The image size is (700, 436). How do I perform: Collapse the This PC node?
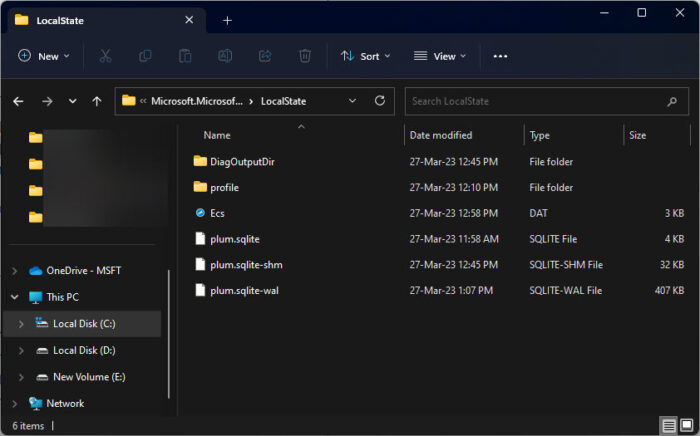click(14, 297)
